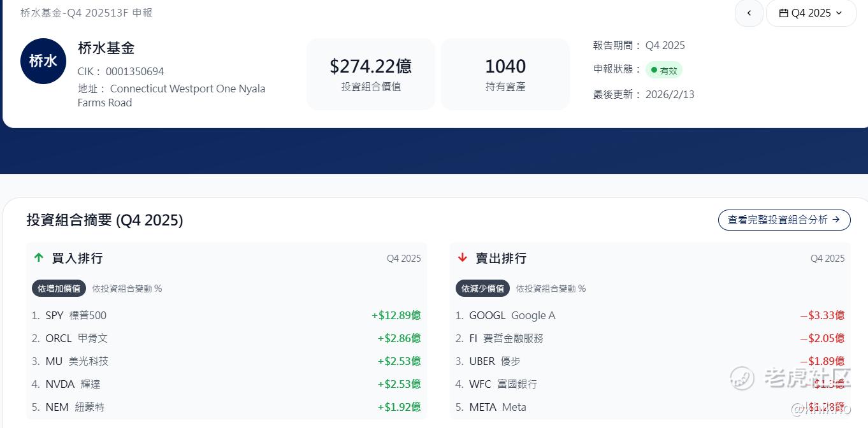This screenshot has width=868, height=428.
Task: Open the WFC 富國銀行 row
Action: pyautogui.click(x=650, y=384)
